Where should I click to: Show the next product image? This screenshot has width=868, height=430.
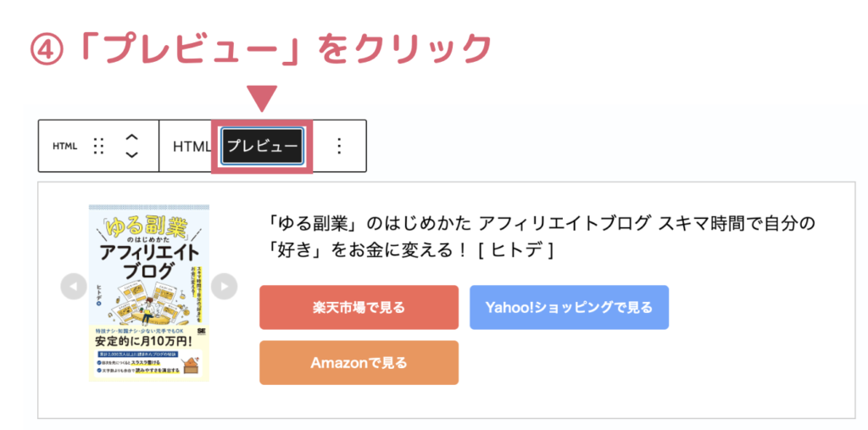(x=224, y=287)
